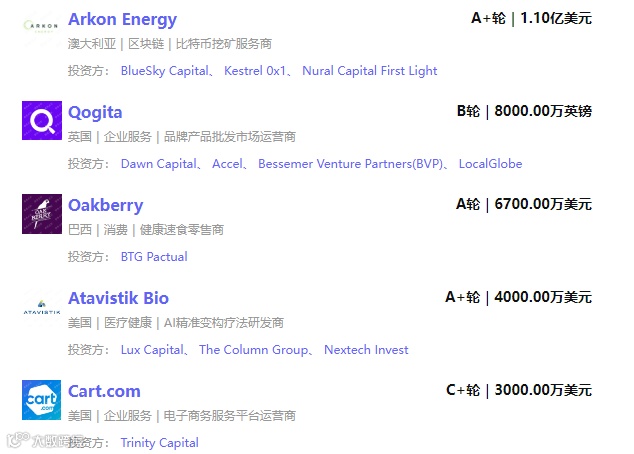
Task: View Nural Capital First Light investor
Action: pyautogui.click(x=369, y=71)
